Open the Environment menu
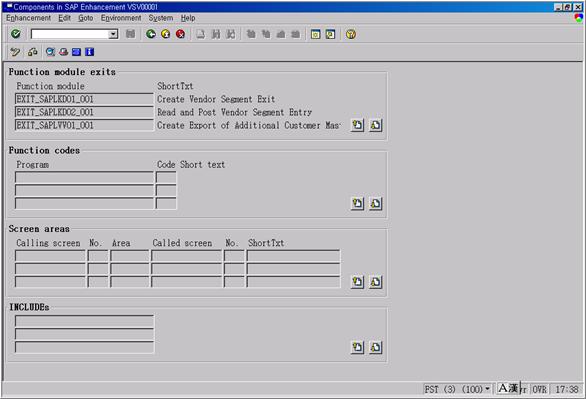586x399 pixels. [x=121, y=18]
